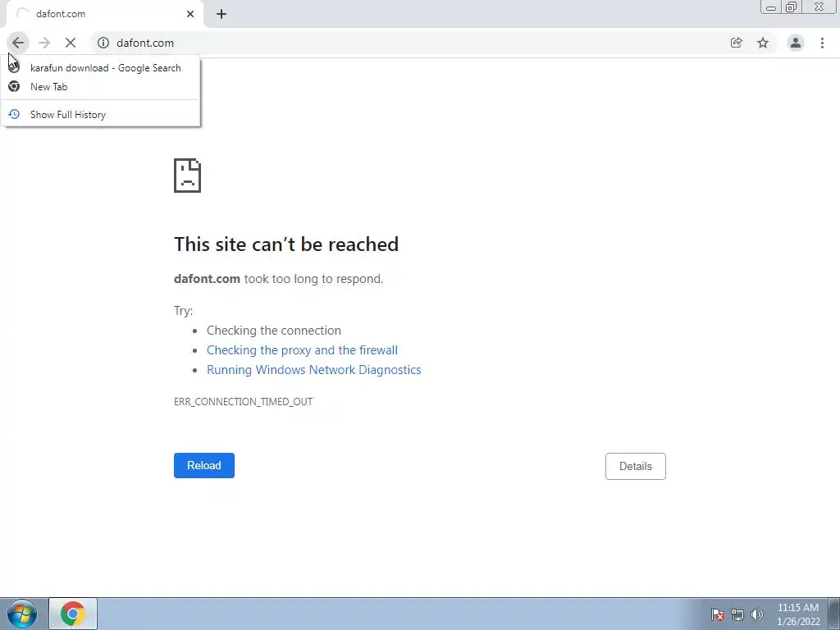Click the browser Back arrow button
The image size is (840, 630).
18,43
